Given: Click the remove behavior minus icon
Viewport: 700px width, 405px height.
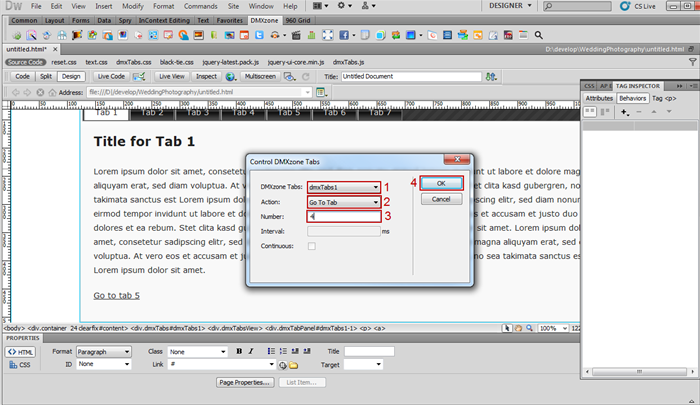Looking at the screenshot, I should (639, 112).
